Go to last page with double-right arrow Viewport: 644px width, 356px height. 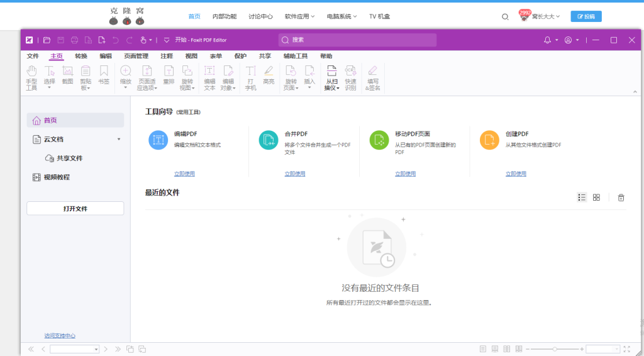point(118,349)
